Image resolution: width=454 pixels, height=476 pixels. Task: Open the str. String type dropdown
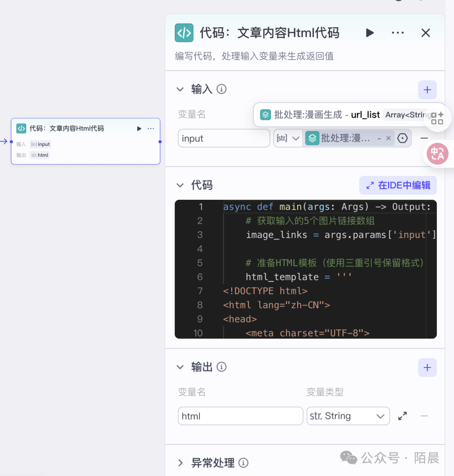coord(348,416)
